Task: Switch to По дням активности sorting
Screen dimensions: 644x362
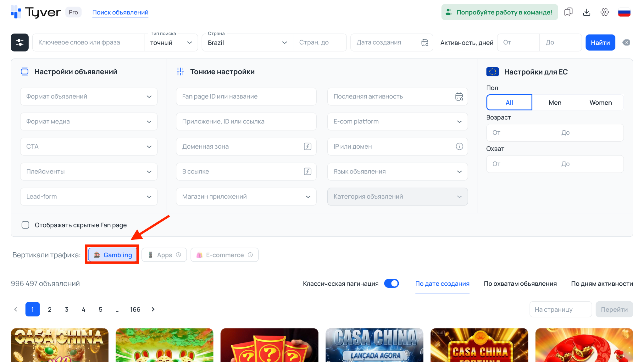Action: click(602, 283)
